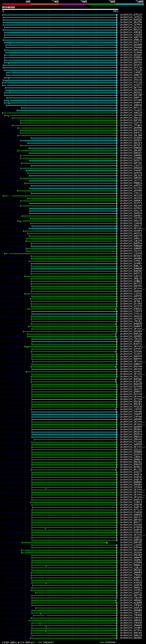Select the label UniRef100_B4FVH1
Image resolution: width=146 pixels, height=644 pixels.
pyautogui.click(x=131, y=120)
